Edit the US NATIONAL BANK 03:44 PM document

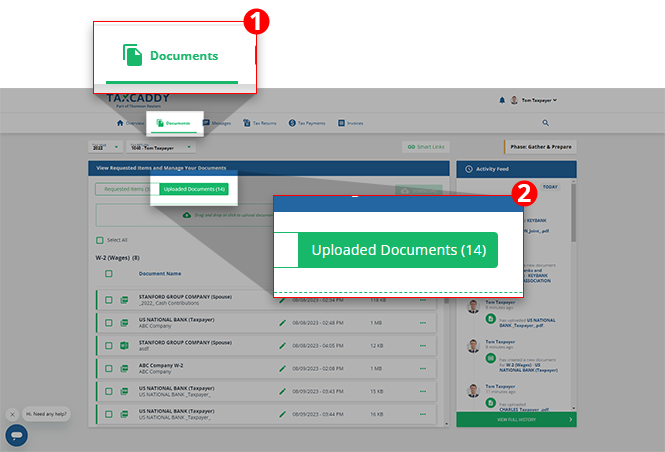(x=282, y=414)
